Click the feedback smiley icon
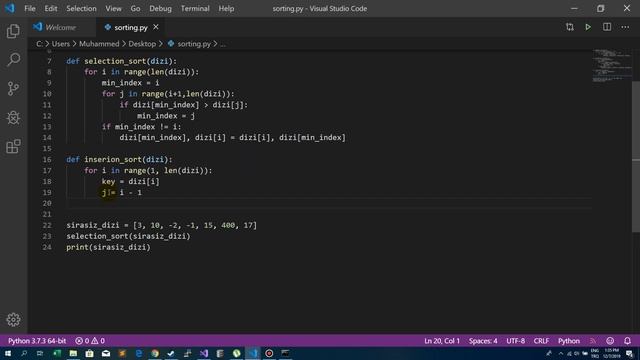This screenshot has width=640, height=360. (x=610, y=341)
